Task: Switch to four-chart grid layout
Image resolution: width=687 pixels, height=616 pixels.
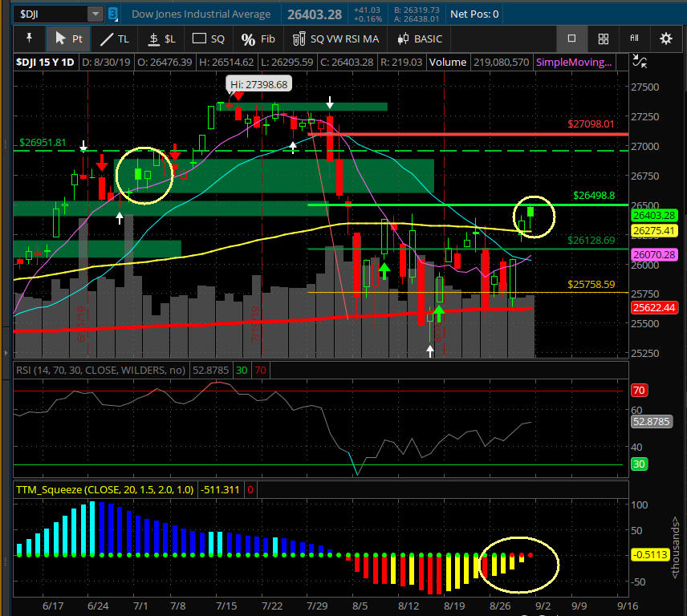Action: coord(603,38)
